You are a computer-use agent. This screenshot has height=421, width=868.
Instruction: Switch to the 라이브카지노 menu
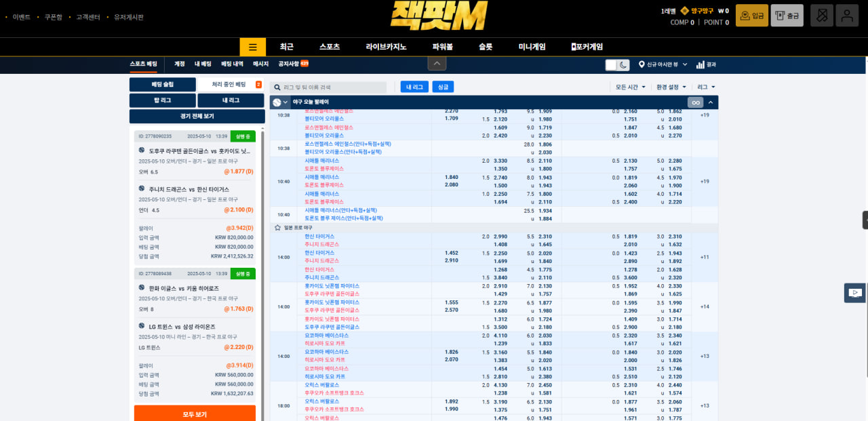coord(386,47)
